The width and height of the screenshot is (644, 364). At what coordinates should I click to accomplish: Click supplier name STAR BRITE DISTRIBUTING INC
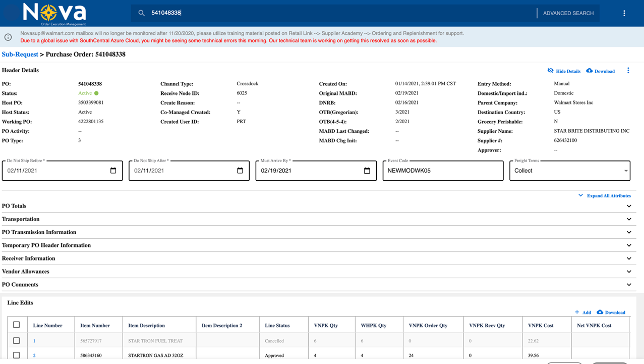(592, 131)
